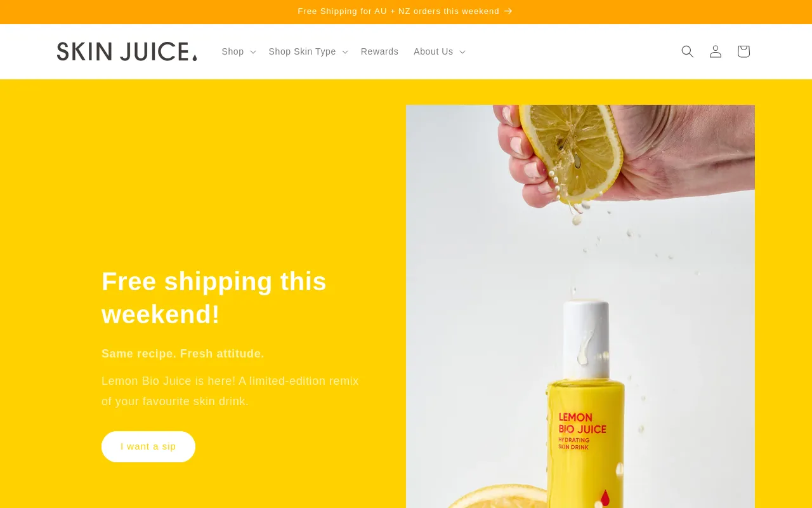Expand the About Us chevron
This screenshot has height=508, width=812.
click(462, 52)
